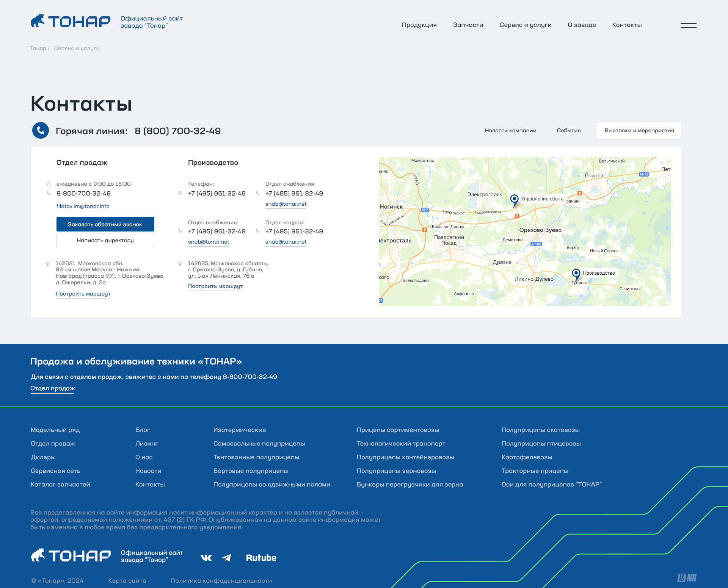Click the Отдел продаж link in blue banner

coord(53,388)
